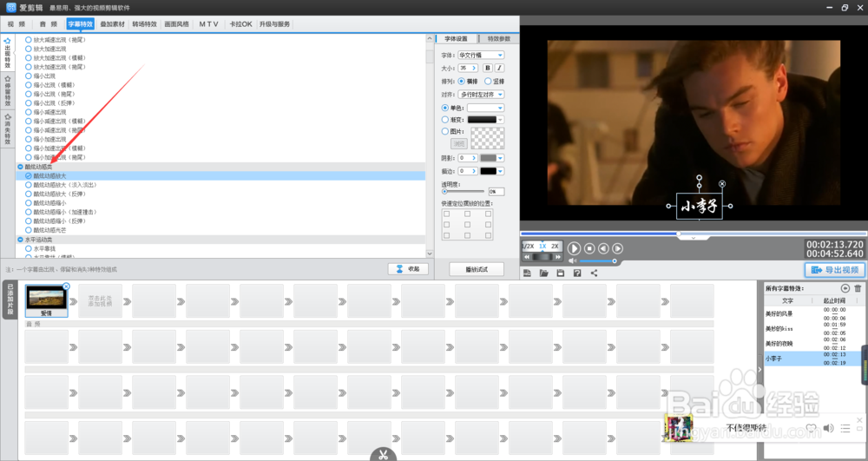Select 渐变 gradient fill radio
Image resolution: width=868 pixels, height=461 pixels.
[x=445, y=120]
